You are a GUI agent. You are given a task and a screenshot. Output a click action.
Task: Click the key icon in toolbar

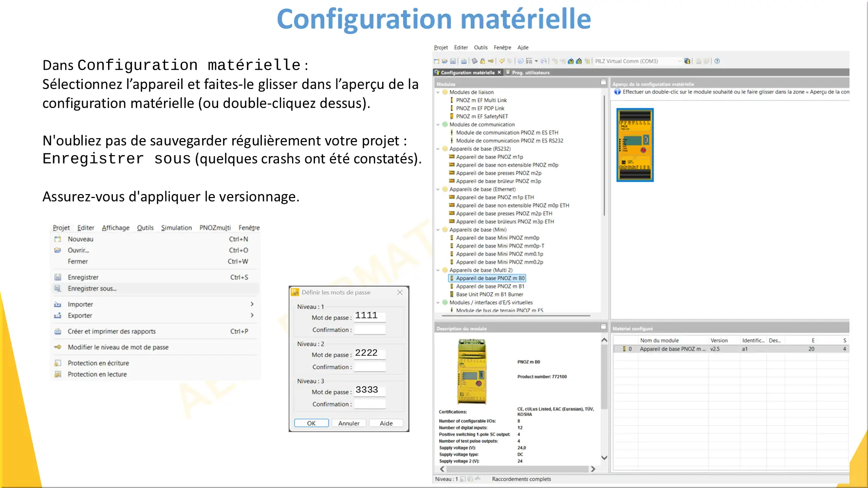coord(491,61)
